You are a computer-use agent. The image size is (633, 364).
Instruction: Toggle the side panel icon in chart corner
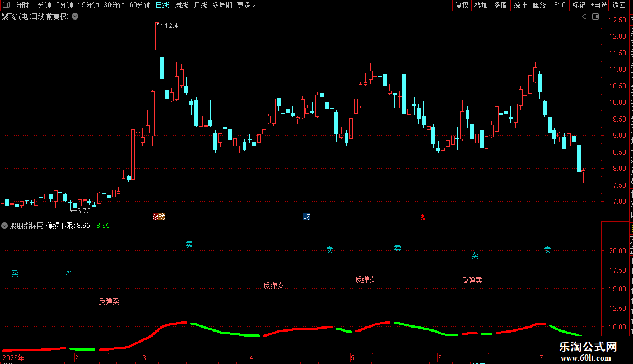(595, 17)
